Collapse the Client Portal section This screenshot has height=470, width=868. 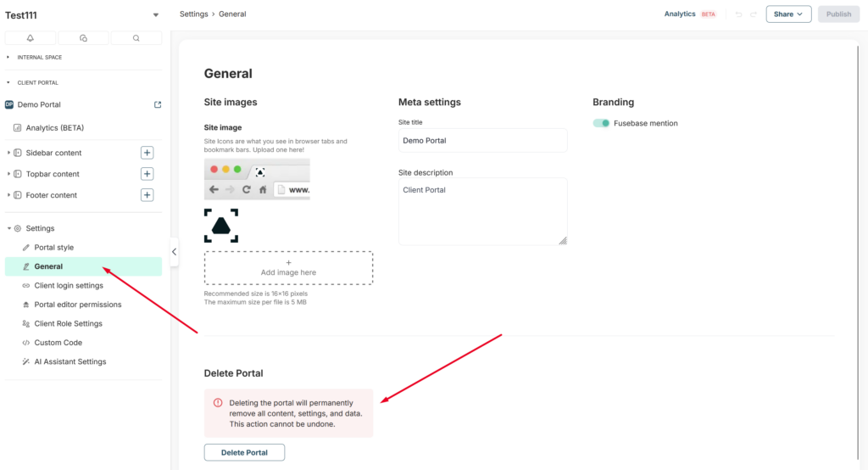pyautogui.click(x=8, y=82)
